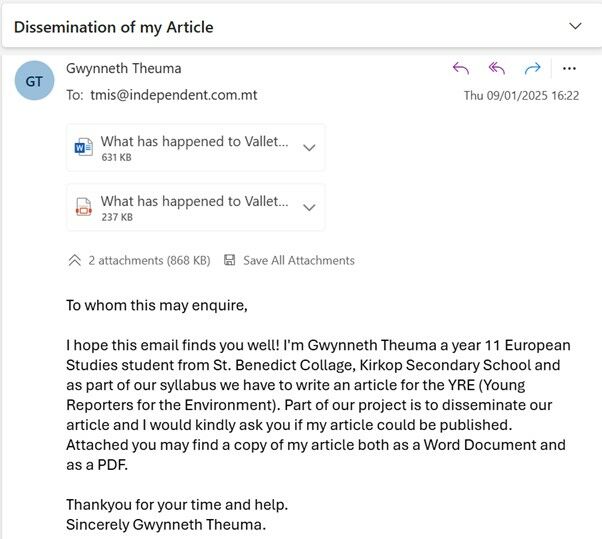Viewport: 602px width, 539px height.
Task: Click Save All Attachments
Action: [x=298, y=260]
